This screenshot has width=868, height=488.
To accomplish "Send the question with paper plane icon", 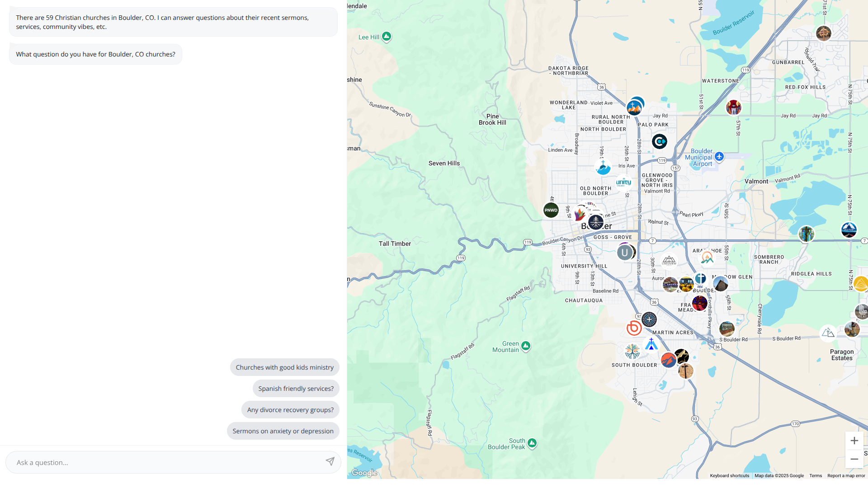I will (x=330, y=461).
